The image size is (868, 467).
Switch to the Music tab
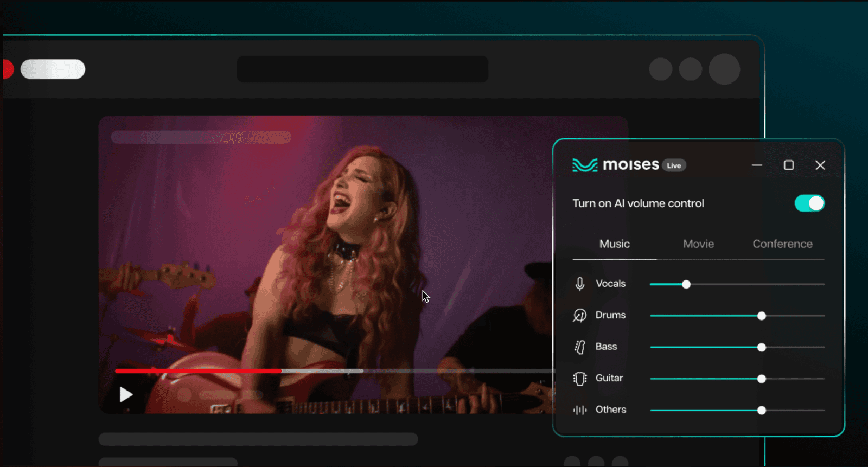pos(614,244)
